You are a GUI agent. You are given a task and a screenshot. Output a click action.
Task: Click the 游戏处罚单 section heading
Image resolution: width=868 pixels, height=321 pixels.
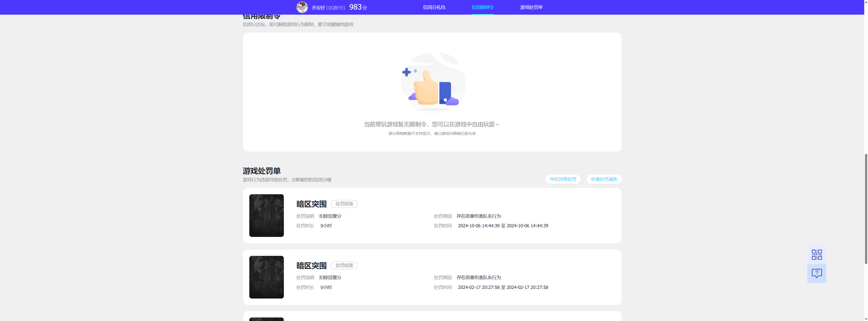tap(261, 171)
